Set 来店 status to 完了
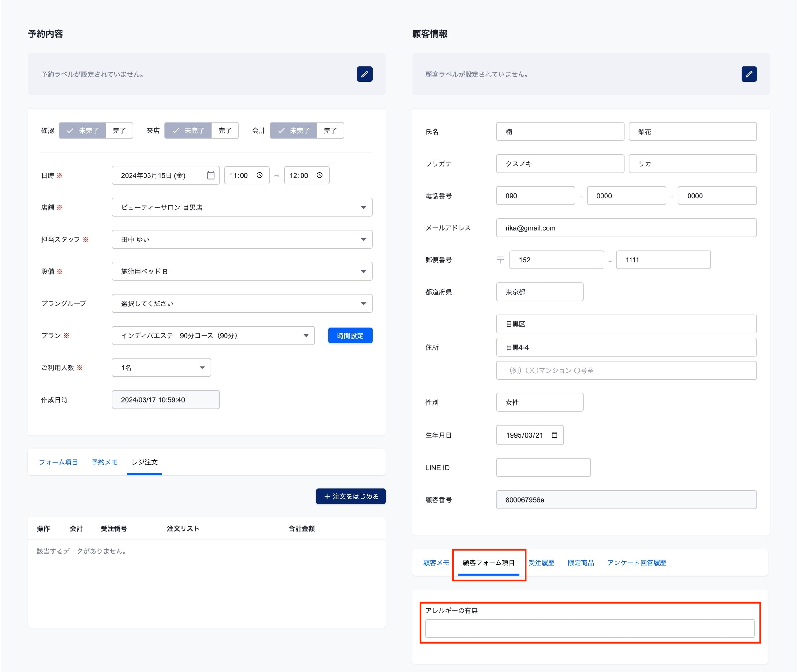The height and width of the screenshot is (672, 798). click(225, 131)
